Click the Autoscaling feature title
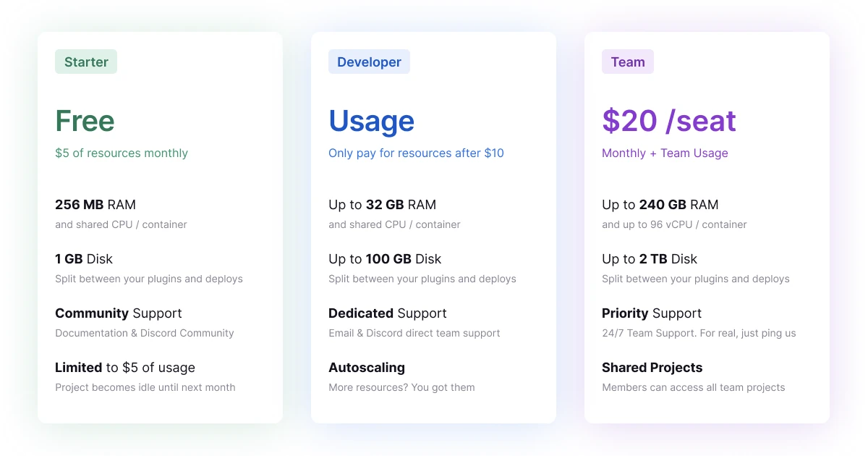The image size is (868, 456). [x=367, y=368]
